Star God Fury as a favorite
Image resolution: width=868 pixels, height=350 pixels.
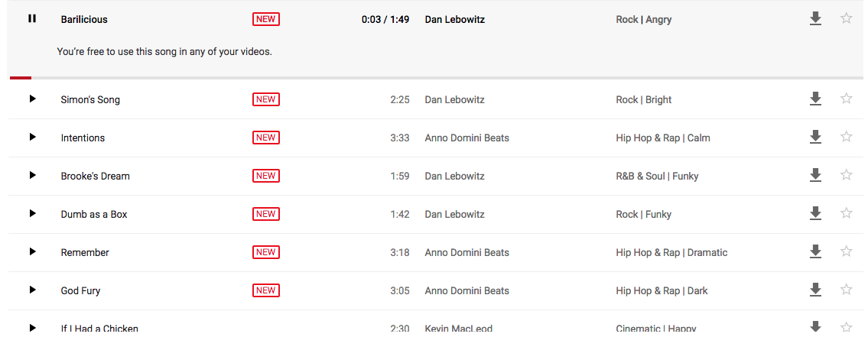846,289
